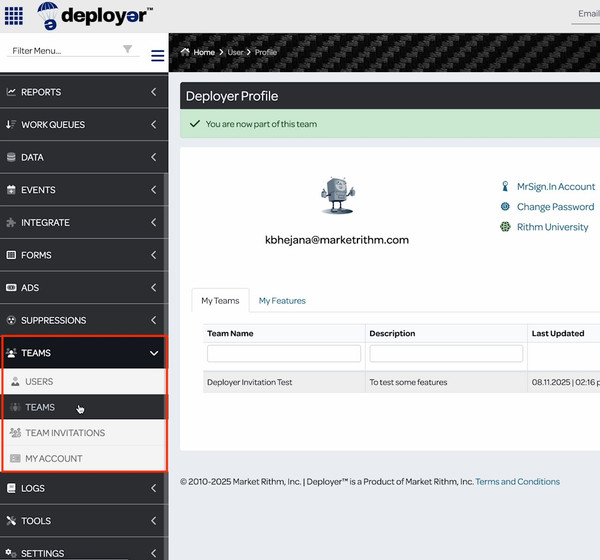Expand the Logs menu chevron
The image size is (600, 560).
coord(153,488)
